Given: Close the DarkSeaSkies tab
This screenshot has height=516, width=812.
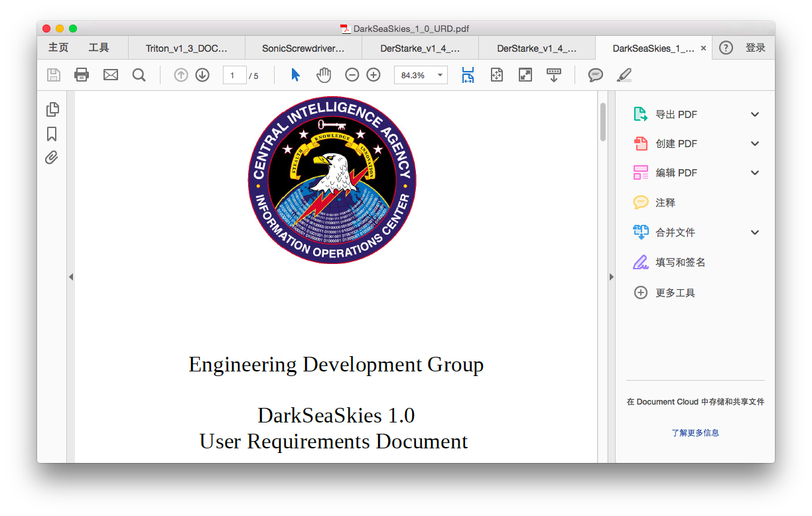Looking at the screenshot, I should coord(703,48).
